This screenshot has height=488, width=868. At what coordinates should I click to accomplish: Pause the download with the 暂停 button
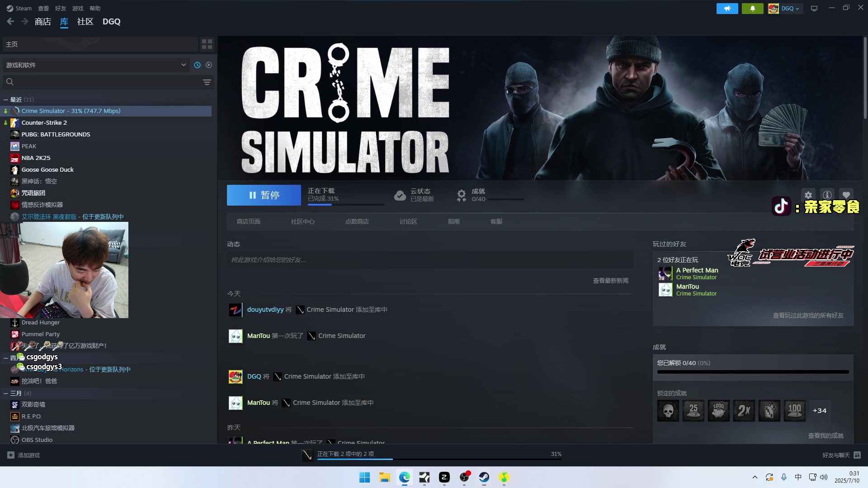(x=264, y=195)
